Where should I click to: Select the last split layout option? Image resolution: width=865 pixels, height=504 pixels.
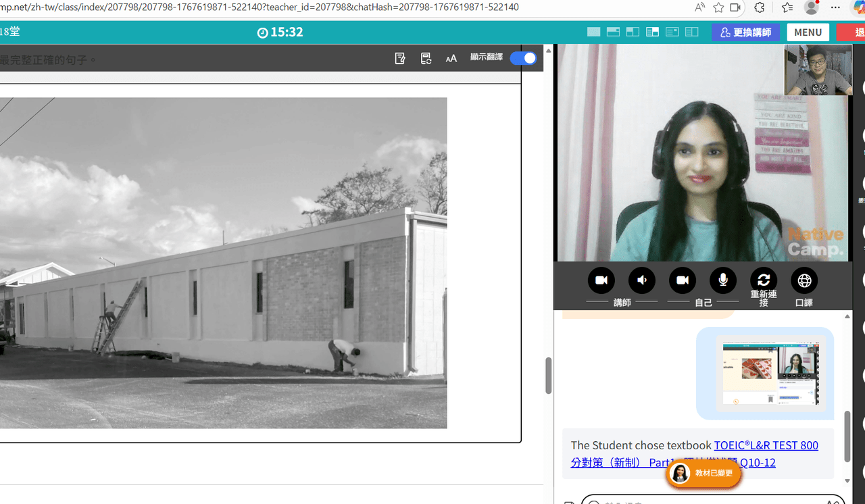691,32
